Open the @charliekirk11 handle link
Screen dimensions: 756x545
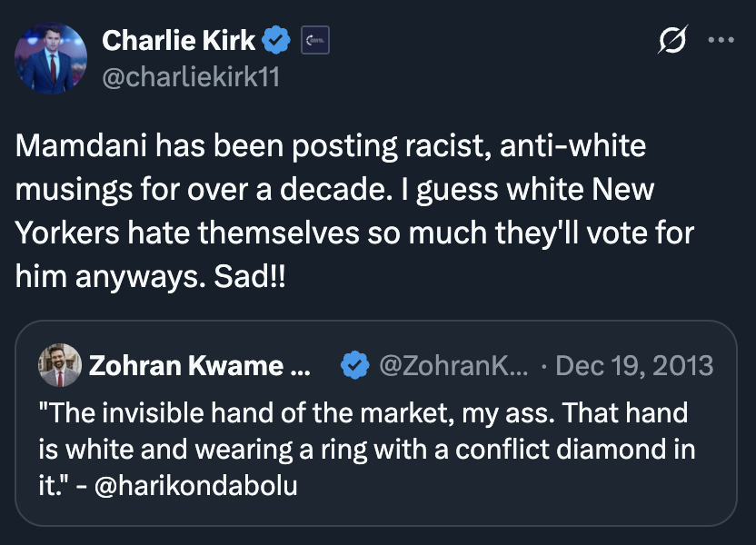pos(191,77)
